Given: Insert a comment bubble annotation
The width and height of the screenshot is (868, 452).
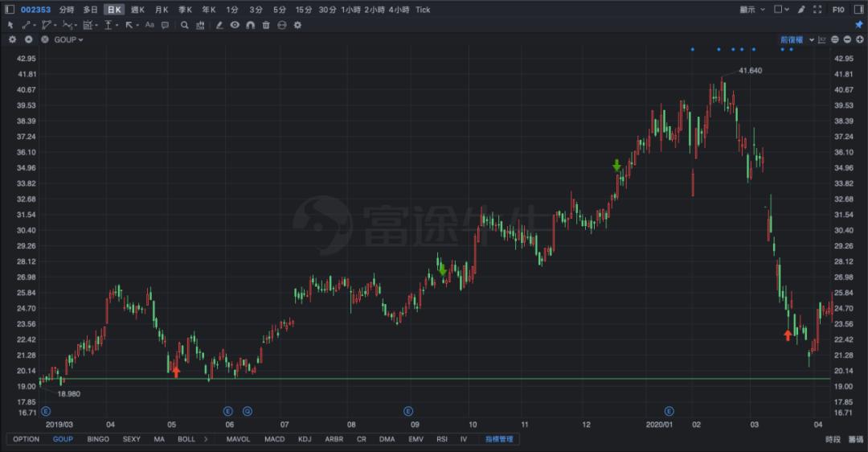Looking at the screenshot, I should coord(165,25).
